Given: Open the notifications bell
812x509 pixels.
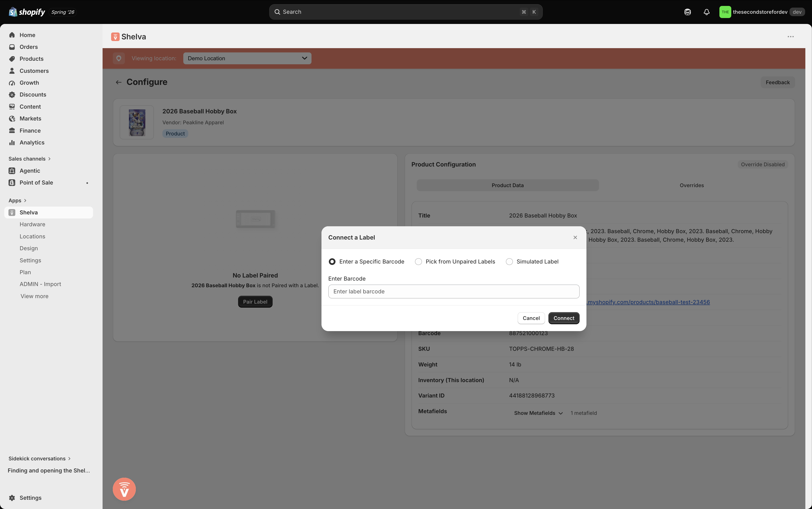Looking at the screenshot, I should [x=707, y=12].
